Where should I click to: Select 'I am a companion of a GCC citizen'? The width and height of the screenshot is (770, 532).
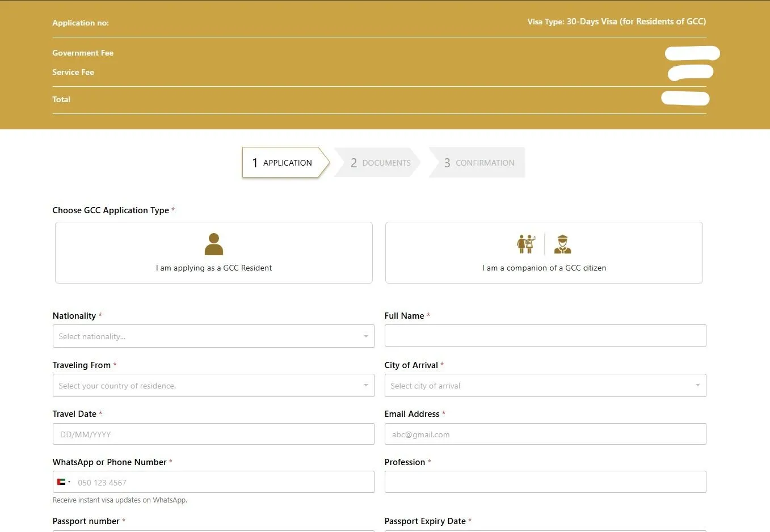pos(544,268)
